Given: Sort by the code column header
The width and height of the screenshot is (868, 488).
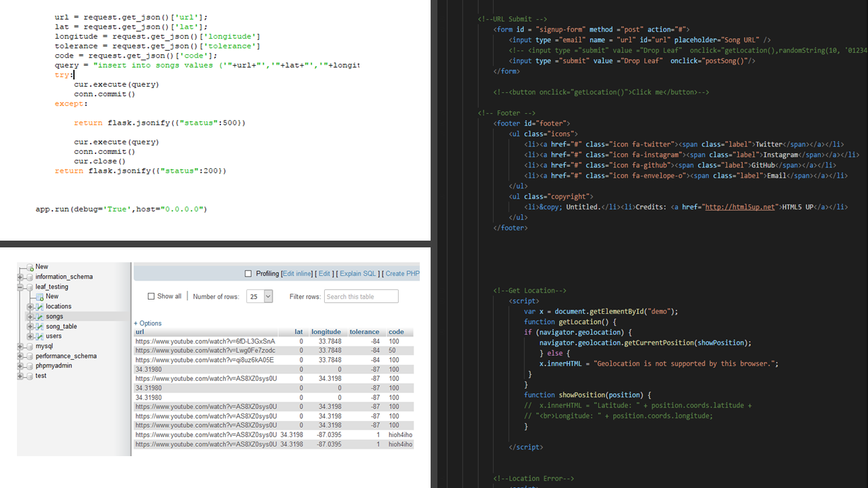Looking at the screenshot, I should (396, 332).
